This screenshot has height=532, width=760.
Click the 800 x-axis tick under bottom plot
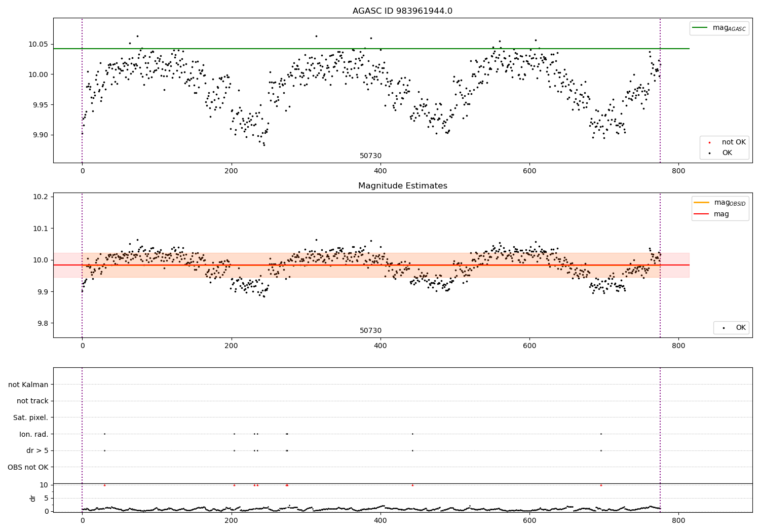(678, 520)
